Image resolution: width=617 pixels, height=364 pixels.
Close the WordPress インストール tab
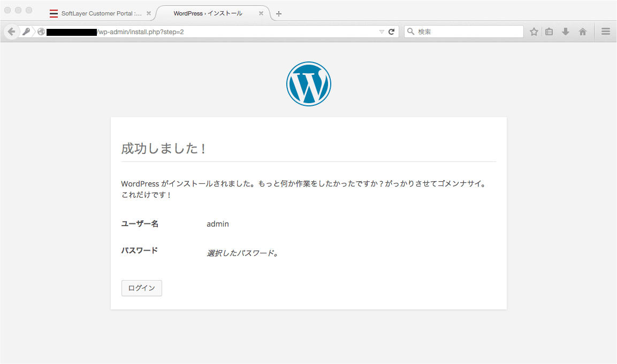click(261, 13)
